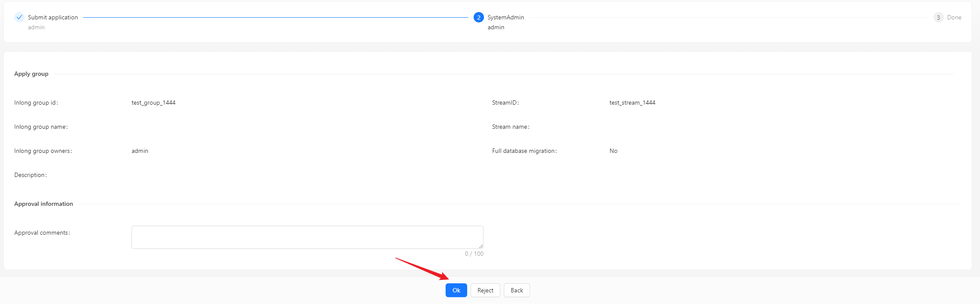The image size is (980, 304).
Task: Select the "SystemAdmin" step label
Action: 506,17
